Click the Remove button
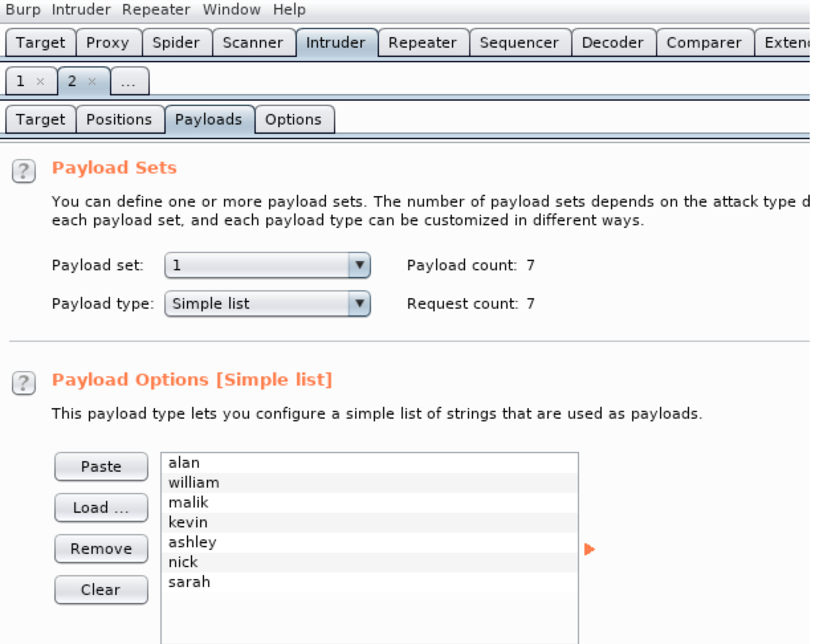 tap(101, 549)
